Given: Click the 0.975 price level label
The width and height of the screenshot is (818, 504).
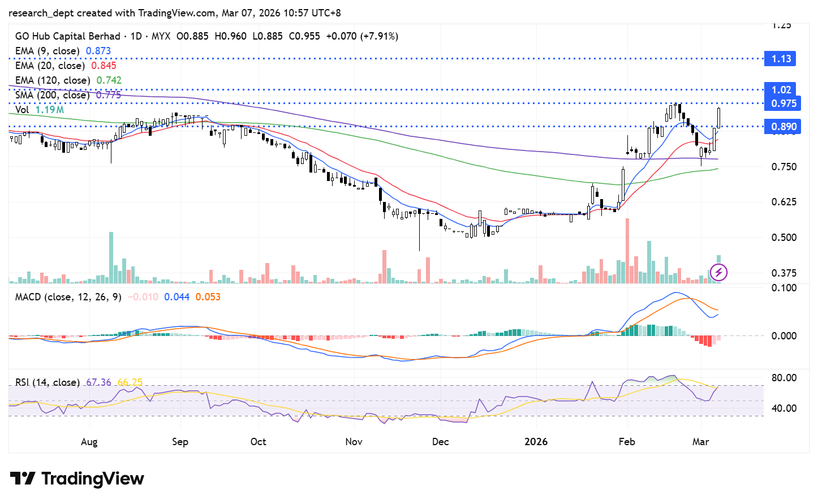Looking at the screenshot, I should click(783, 104).
